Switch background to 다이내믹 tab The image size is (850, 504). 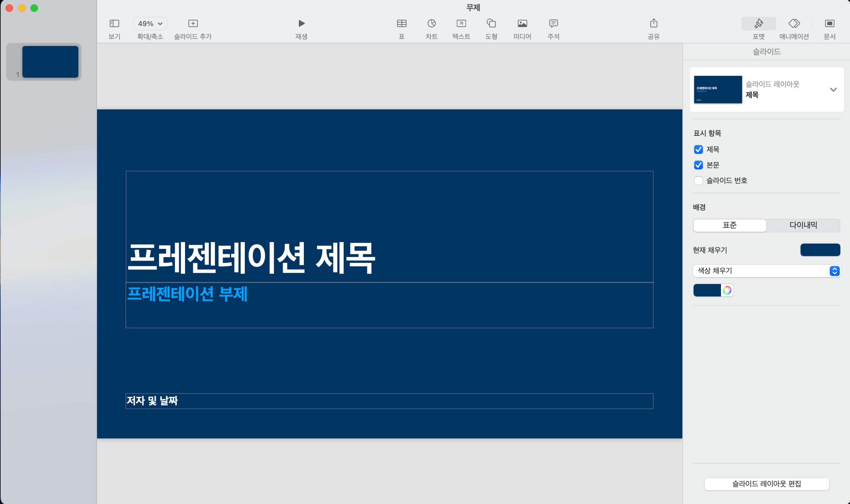coord(803,225)
